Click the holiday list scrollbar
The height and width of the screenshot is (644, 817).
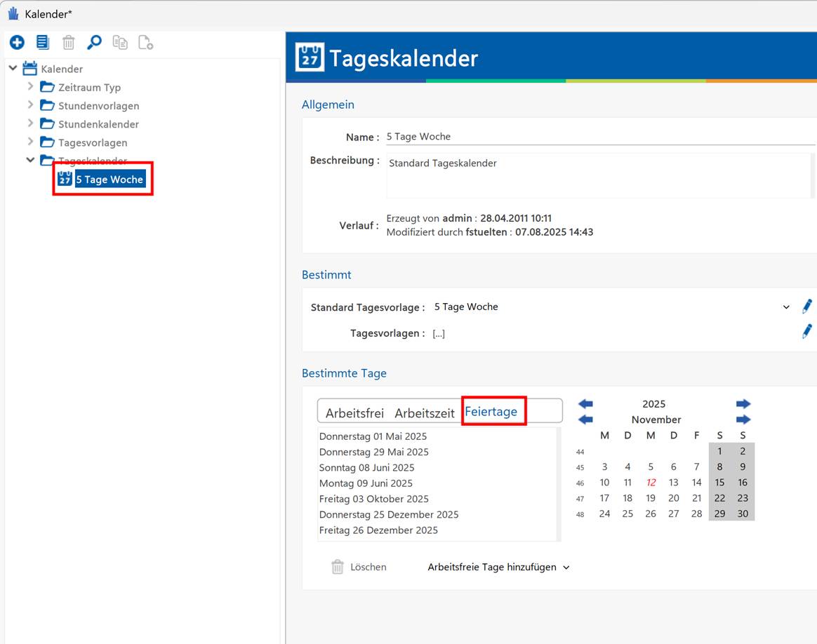pyautogui.click(x=559, y=484)
